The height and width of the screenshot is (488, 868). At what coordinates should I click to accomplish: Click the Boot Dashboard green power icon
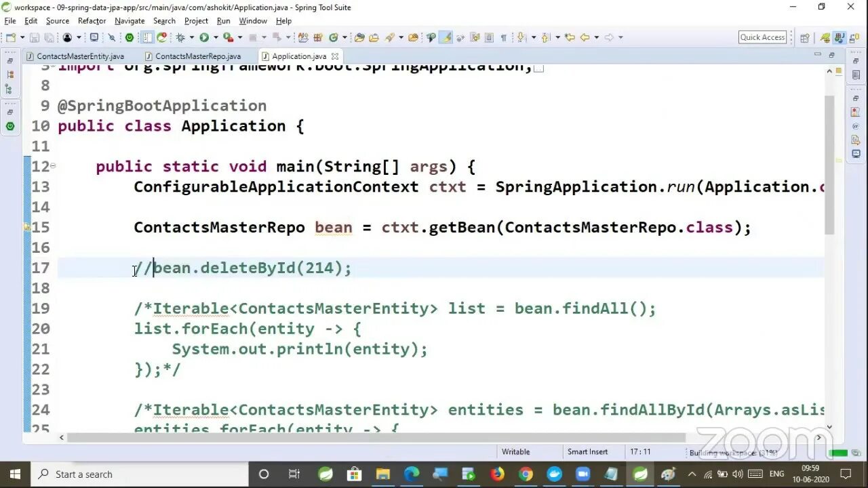coord(129,37)
